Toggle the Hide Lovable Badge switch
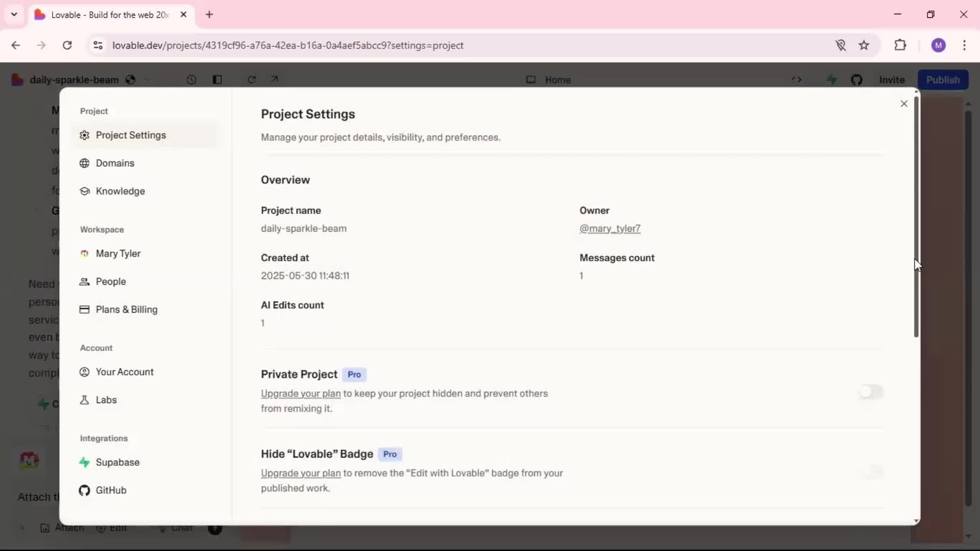Screen dimensions: 980x551 click(x=871, y=471)
